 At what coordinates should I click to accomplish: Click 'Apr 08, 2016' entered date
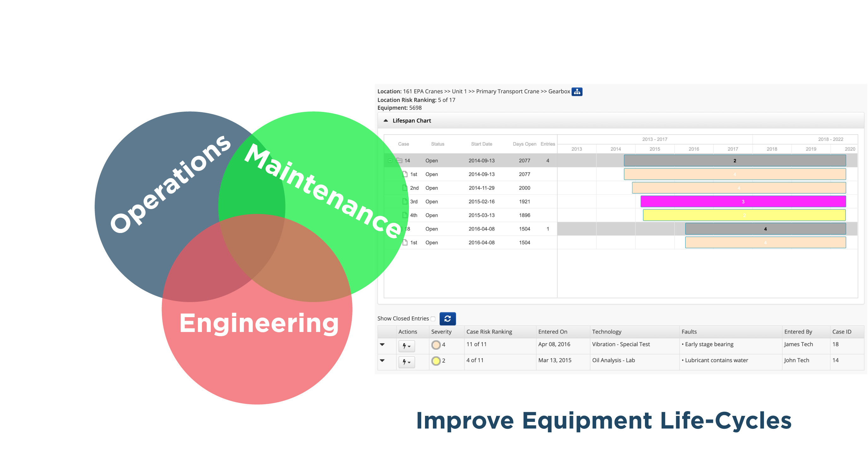point(554,344)
